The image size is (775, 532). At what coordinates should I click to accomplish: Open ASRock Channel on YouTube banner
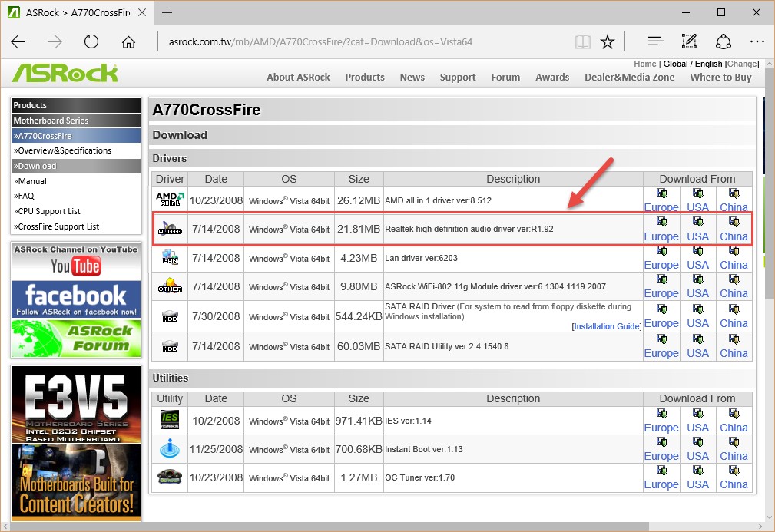pyautogui.click(x=75, y=260)
